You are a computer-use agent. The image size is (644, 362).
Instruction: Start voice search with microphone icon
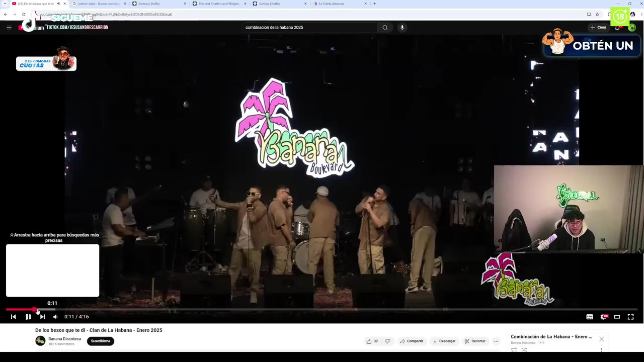[x=402, y=28]
